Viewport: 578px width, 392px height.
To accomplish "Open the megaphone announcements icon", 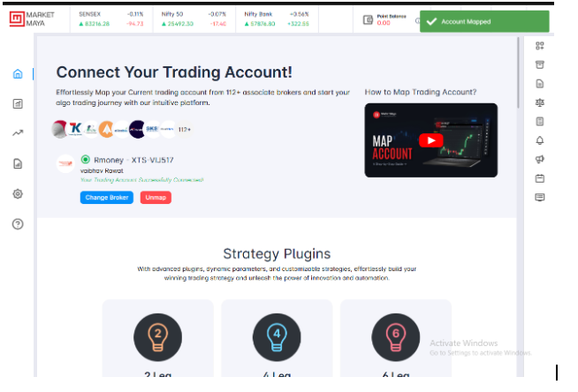I will (x=540, y=160).
